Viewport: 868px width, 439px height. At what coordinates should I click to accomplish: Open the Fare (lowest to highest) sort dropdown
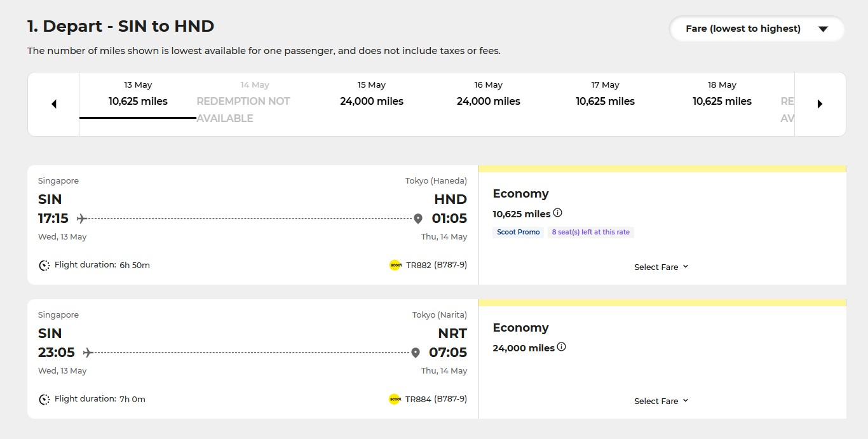(756, 29)
